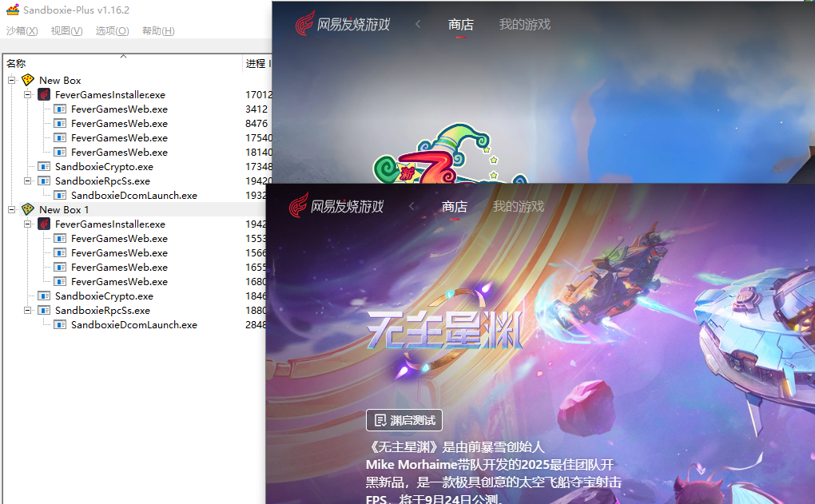The height and width of the screenshot is (504, 815).
Task: Select SandboxieDcomLaunch.exe text under New Box 1
Action: [x=134, y=325]
